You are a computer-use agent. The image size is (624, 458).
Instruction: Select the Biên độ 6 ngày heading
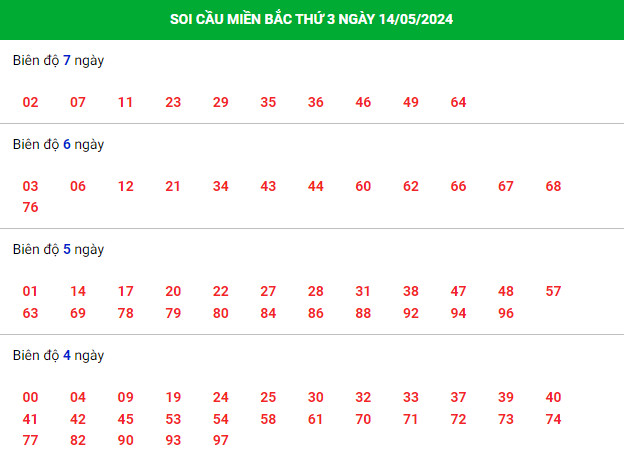(x=58, y=144)
